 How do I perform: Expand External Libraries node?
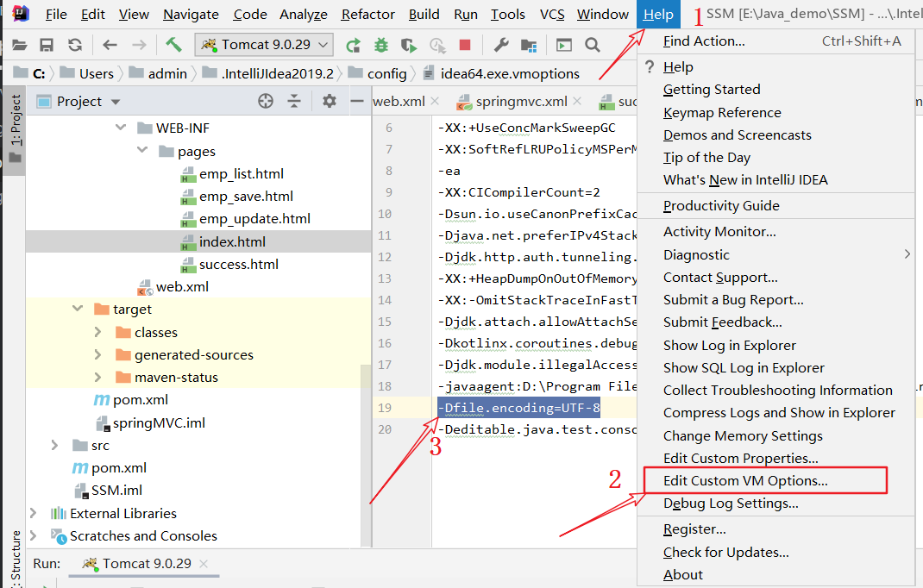click(34, 513)
